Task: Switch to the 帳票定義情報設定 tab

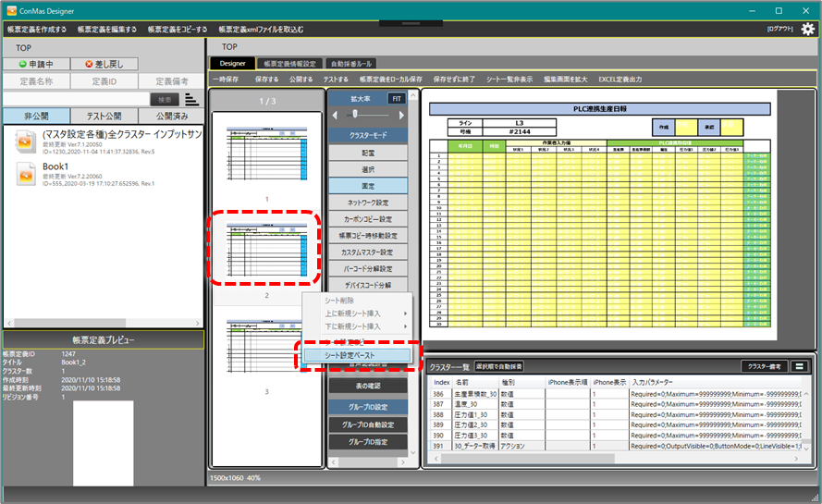Action: coord(288,64)
